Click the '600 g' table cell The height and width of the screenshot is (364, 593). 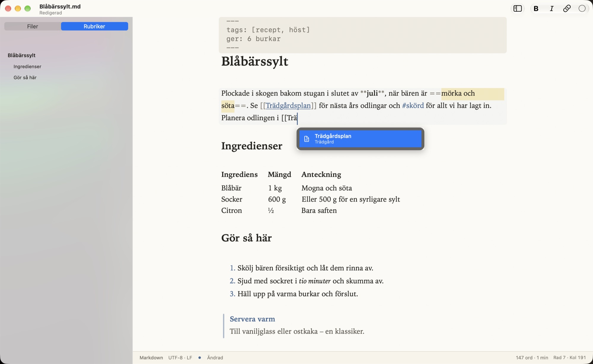(277, 199)
